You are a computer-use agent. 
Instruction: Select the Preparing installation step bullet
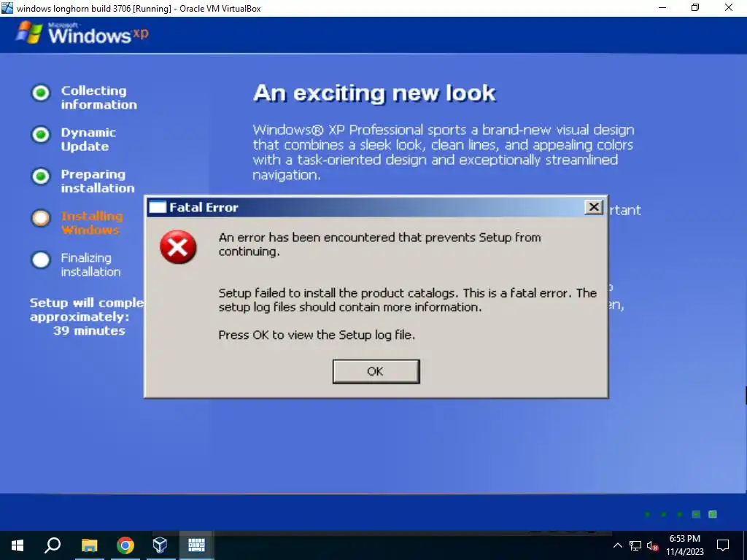(x=41, y=176)
